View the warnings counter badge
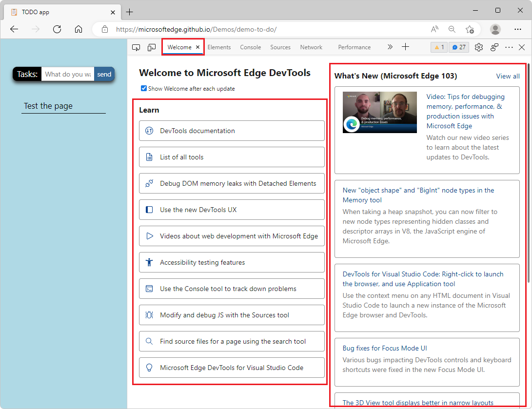The height and width of the screenshot is (409, 532). pos(438,47)
